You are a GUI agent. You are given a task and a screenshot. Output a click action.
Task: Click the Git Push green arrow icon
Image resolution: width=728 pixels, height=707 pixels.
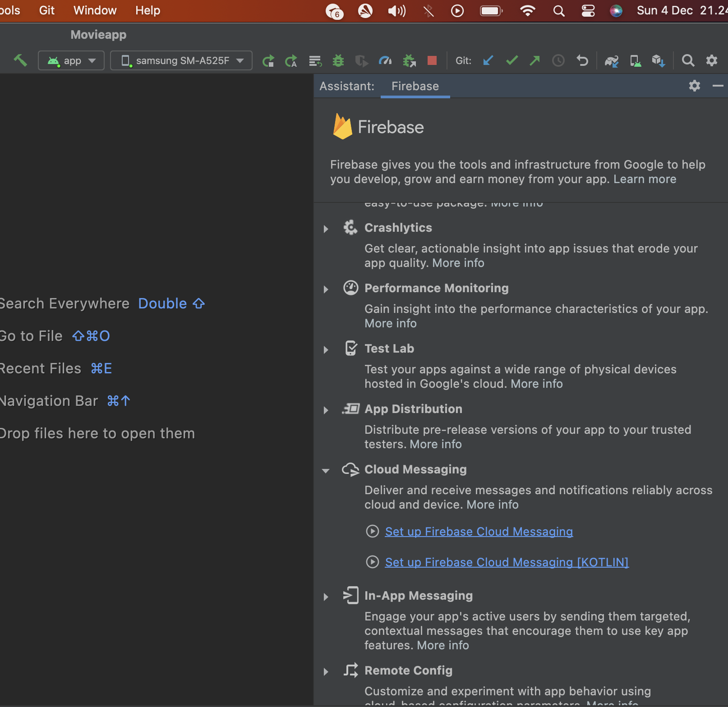(x=535, y=60)
